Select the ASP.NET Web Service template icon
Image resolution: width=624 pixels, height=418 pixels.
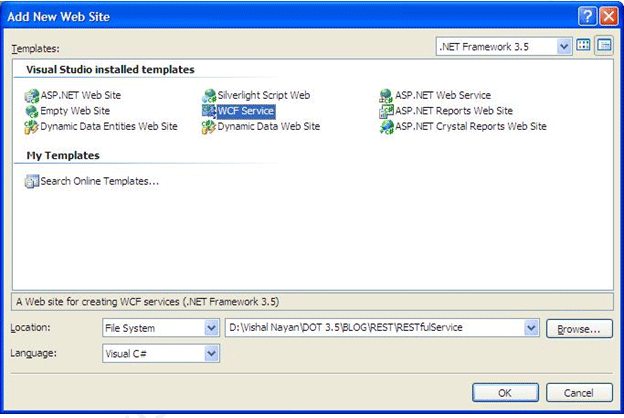click(x=386, y=96)
